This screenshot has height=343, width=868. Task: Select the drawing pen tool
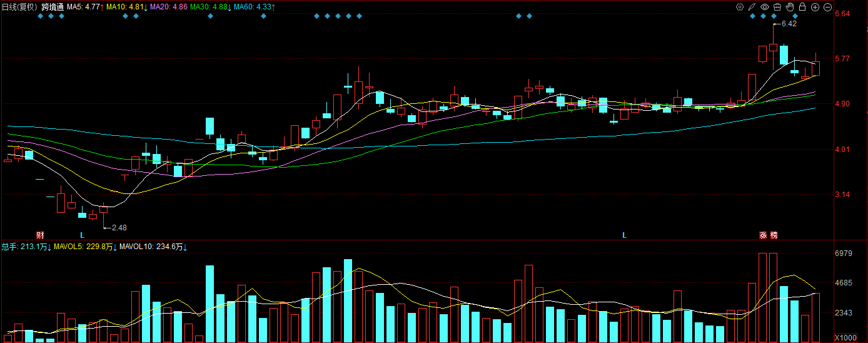point(752,7)
